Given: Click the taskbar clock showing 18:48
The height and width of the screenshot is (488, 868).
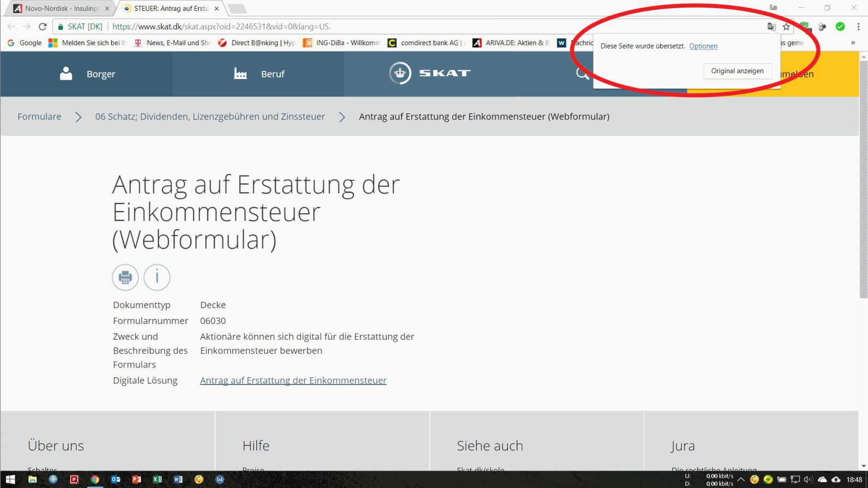Looking at the screenshot, I should click(x=854, y=480).
